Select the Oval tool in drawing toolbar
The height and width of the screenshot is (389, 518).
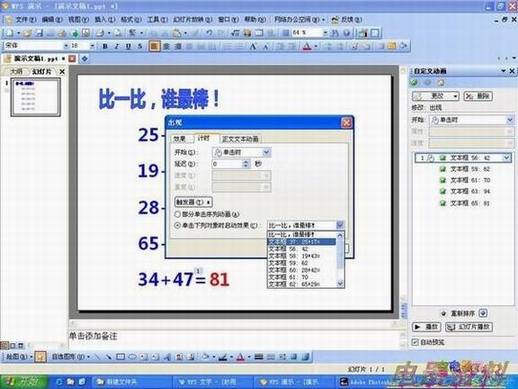coord(132,357)
